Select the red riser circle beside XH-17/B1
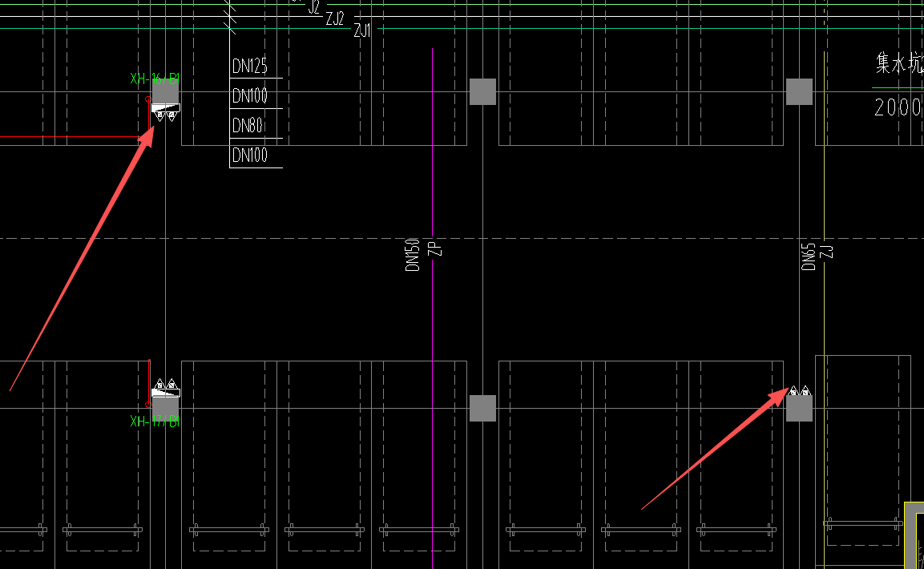Image resolution: width=924 pixels, height=569 pixels. [148, 405]
